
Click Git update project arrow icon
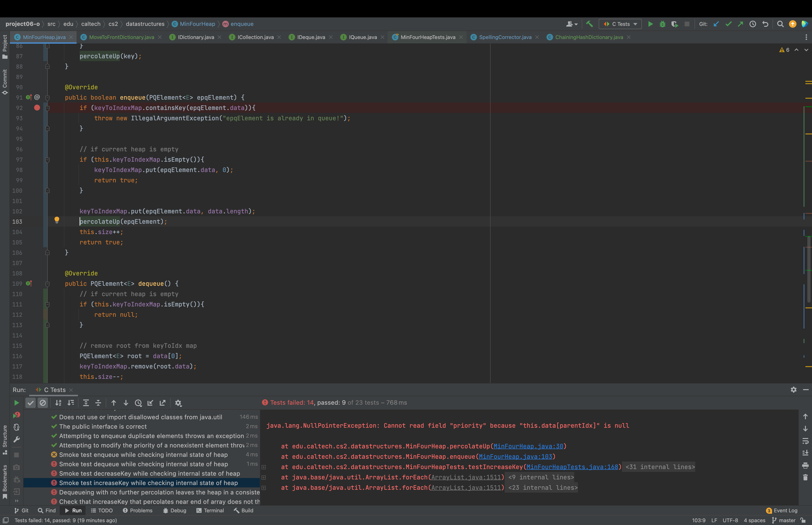point(716,24)
